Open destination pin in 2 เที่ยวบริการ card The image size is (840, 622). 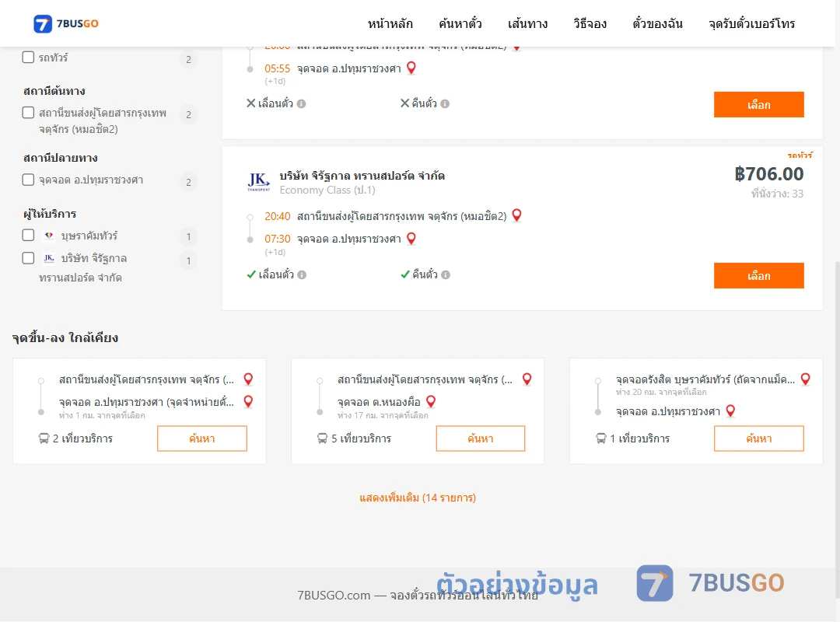pyautogui.click(x=249, y=402)
